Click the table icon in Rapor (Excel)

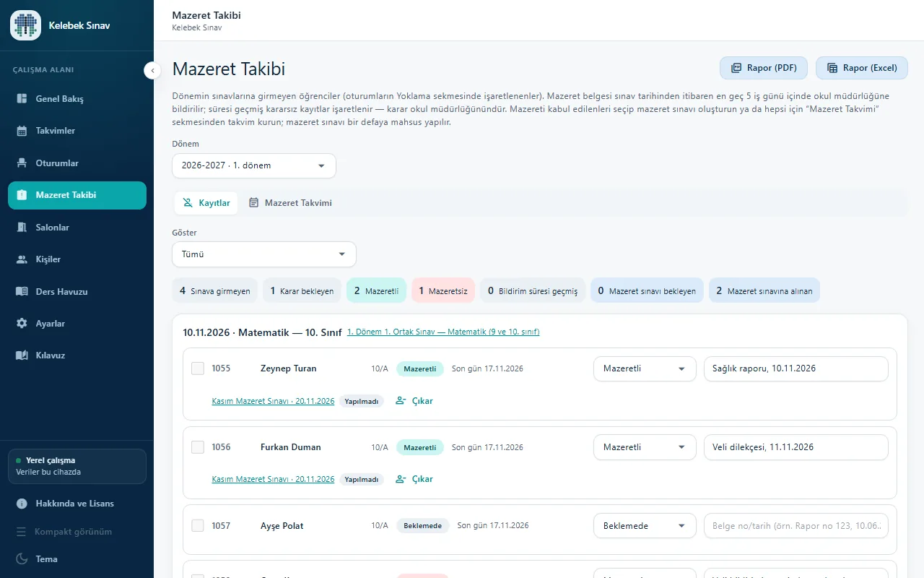(x=832, y=68)
